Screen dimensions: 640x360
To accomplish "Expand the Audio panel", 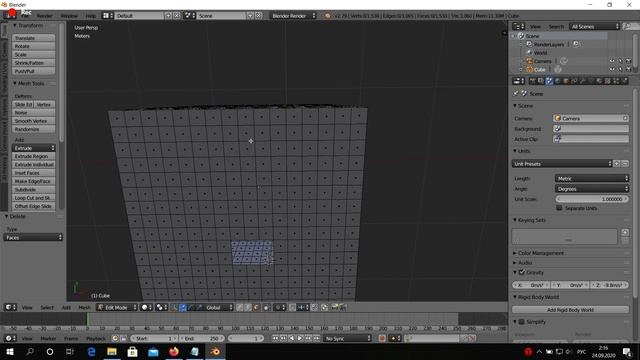I will click(524, 263).
